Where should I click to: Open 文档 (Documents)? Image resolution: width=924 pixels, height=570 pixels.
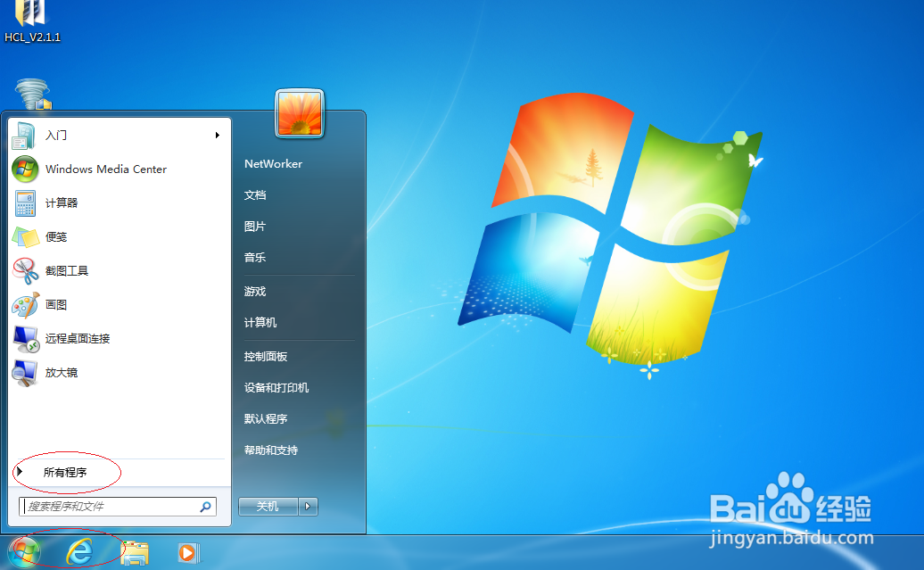(x=255, y=195)
